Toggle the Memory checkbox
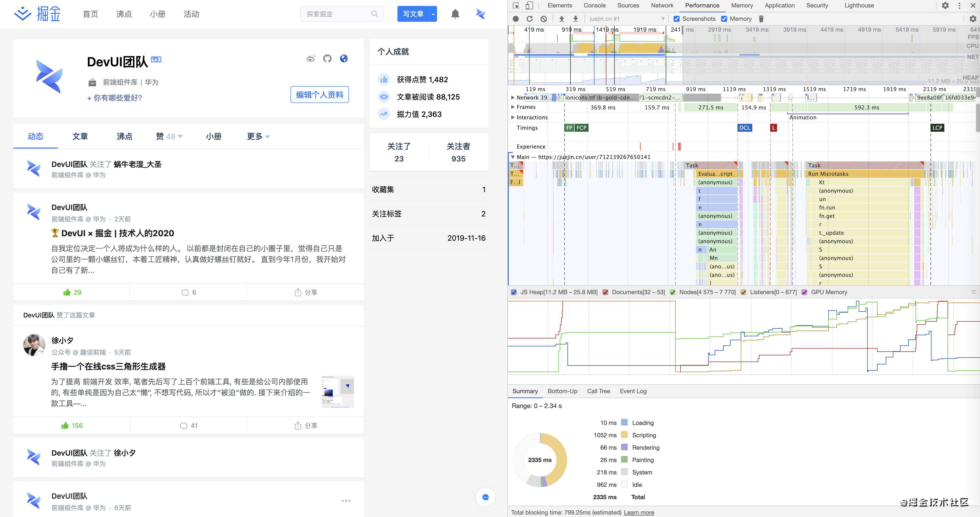This screenshot has height=517, width=980. [724, 19]
